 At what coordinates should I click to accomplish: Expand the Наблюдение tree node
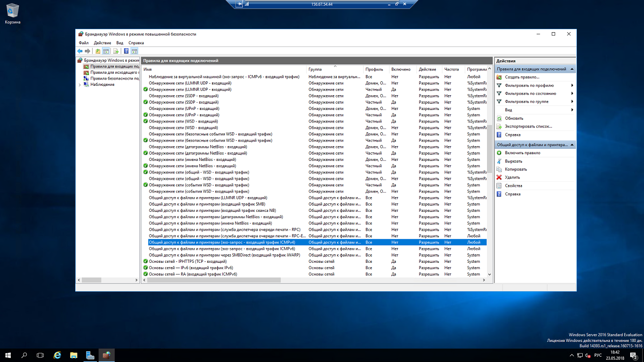point(80,84)
